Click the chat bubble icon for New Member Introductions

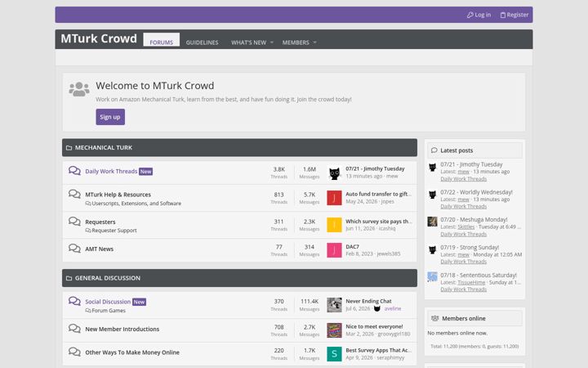(x=74, y=329)
